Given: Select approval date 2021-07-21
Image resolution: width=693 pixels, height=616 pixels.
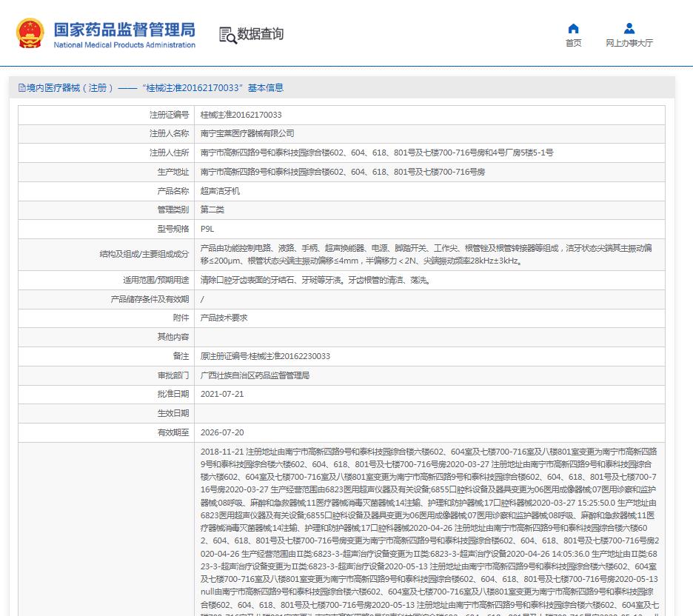Looking at the screenshot, I should [x=222, y=394].
